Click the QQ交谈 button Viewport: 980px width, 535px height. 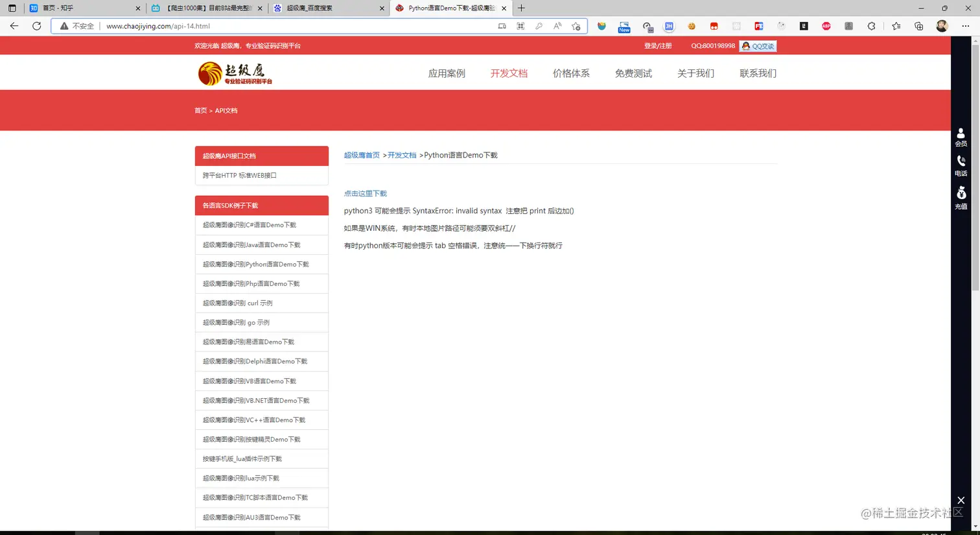(758, 46)
